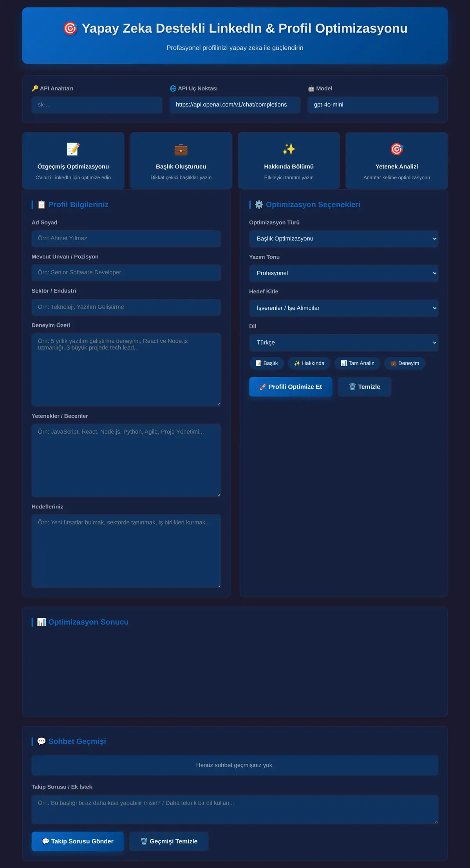The width and height of the screenshot is (470, 868).
Task: Focus the API Uç Noktası URL field
Action: click(x=235, y=105)
